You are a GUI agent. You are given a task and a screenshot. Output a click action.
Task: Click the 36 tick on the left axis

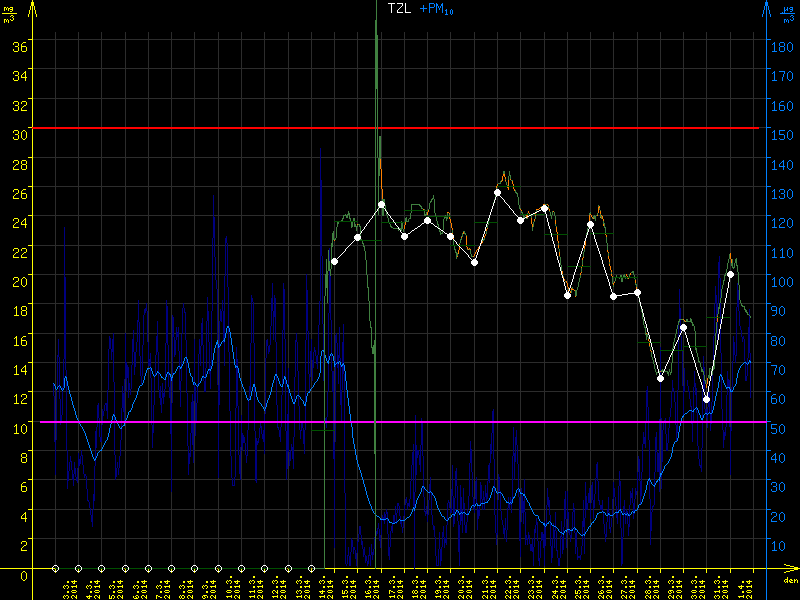[18, 44]
